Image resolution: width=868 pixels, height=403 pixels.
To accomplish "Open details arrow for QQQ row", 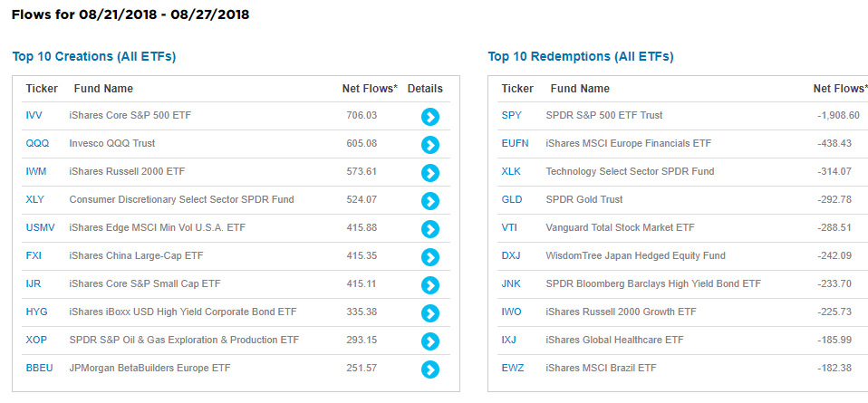I will pyautogui.click(x=430, y=145).
